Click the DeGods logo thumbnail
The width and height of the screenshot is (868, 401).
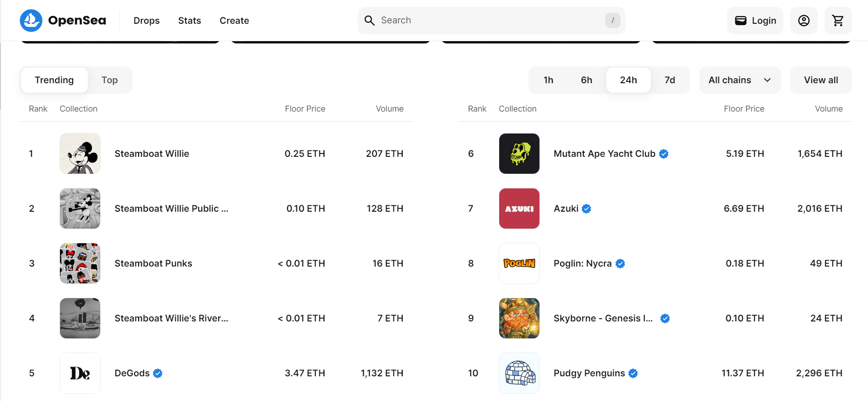click(x=80, y=373)
